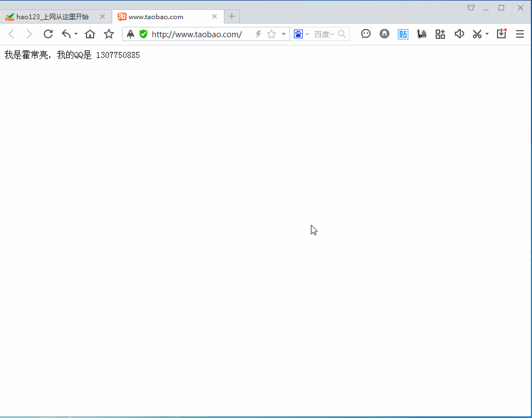Open favorites with the star toolbar icon
This screenshot has width=532, height=418.
pos(109,34)
